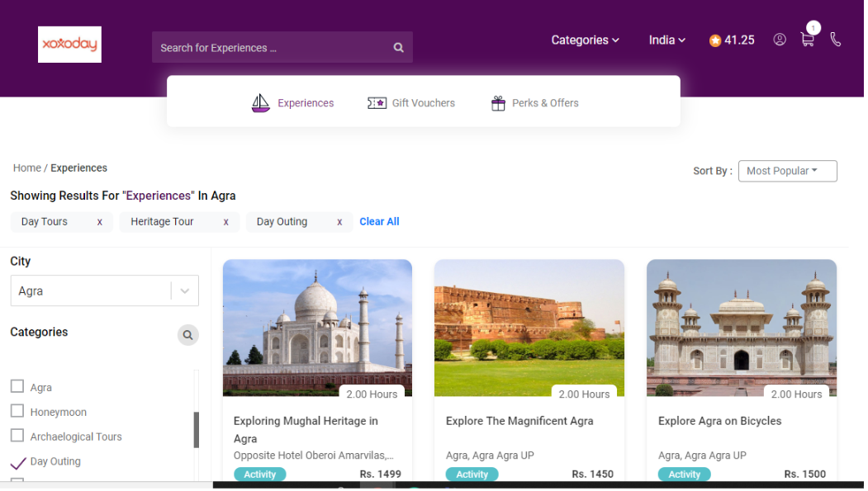Image resolution: width=868 pixels, height=491 pixels.
Task: Search categories using the round magnifier icon
Action: (189, 336)
